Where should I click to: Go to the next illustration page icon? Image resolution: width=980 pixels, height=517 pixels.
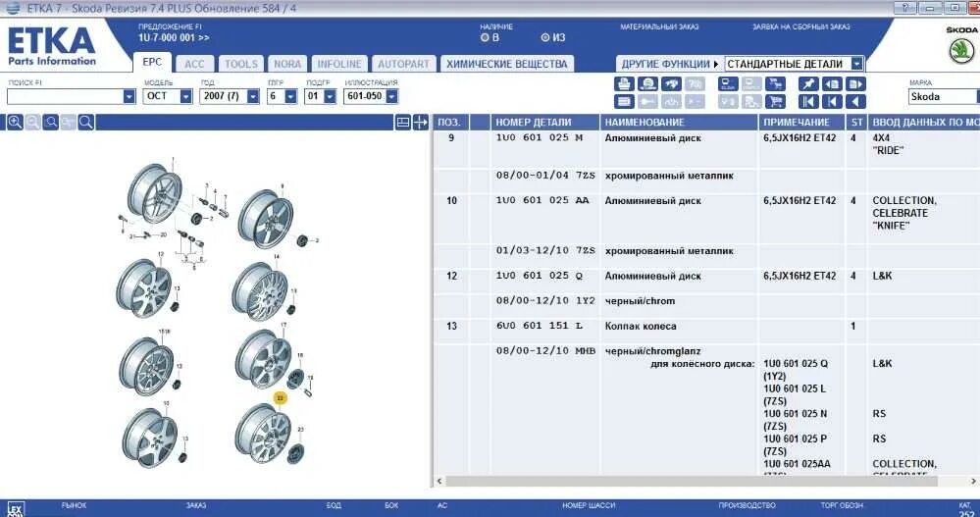tap(855, 83)
